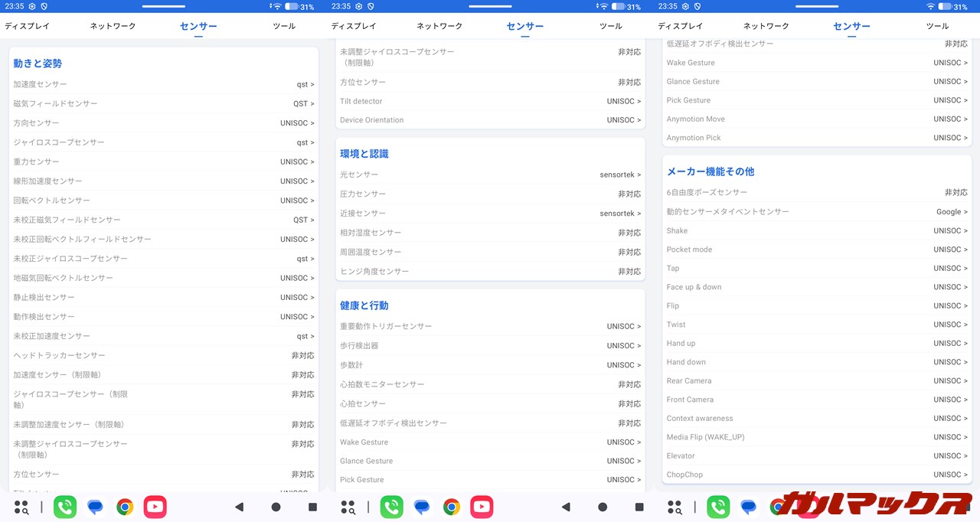The image size is (980, 522).
Task: Switch to ディスプレイ tab in right screen
Action: point(681,26)
